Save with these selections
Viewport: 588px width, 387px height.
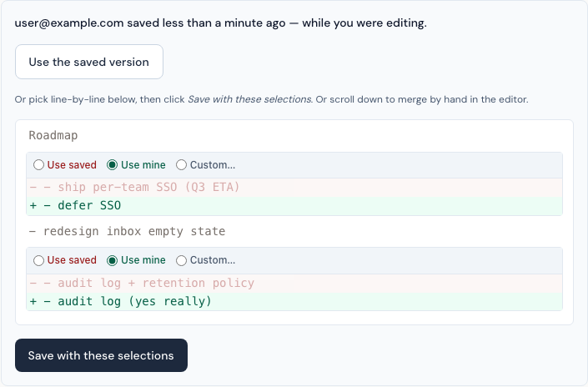pos(101,355)
